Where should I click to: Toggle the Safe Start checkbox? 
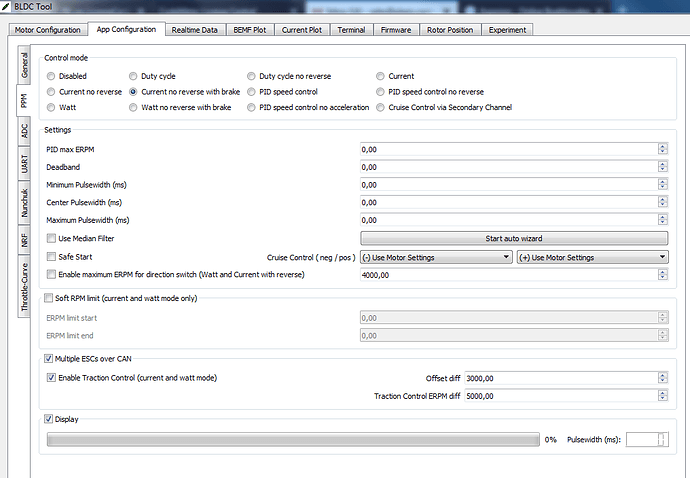tap(51, 256)
